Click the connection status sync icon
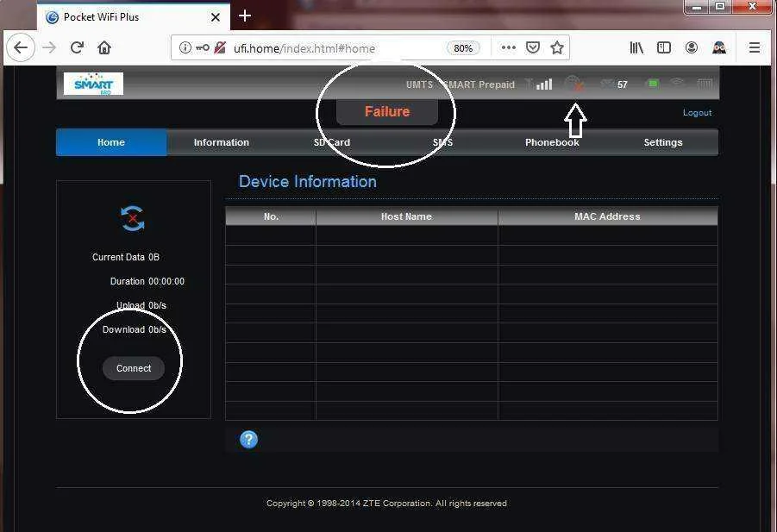777x532 pixels. (133, 218)
